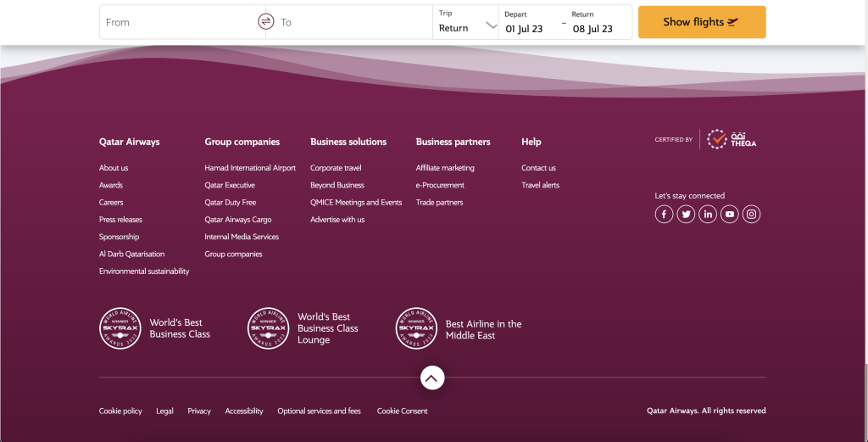Open the LinkedIn social page
This screenshot has height=442, width=868.
[708, 214]
